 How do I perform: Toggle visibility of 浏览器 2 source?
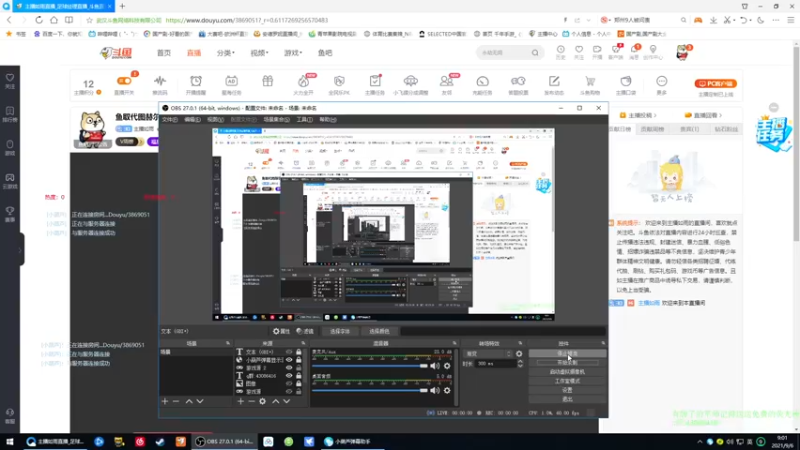tap(289, 368)
